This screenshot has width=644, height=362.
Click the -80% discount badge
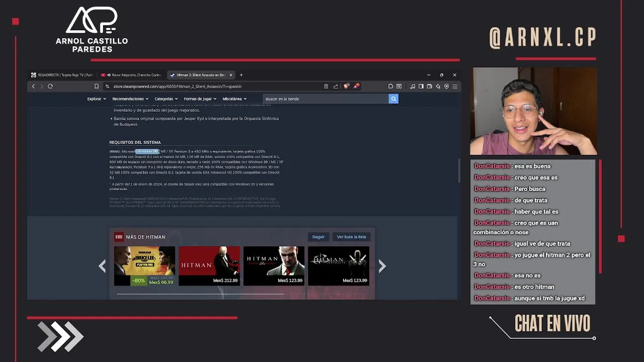tap(139, 281)
